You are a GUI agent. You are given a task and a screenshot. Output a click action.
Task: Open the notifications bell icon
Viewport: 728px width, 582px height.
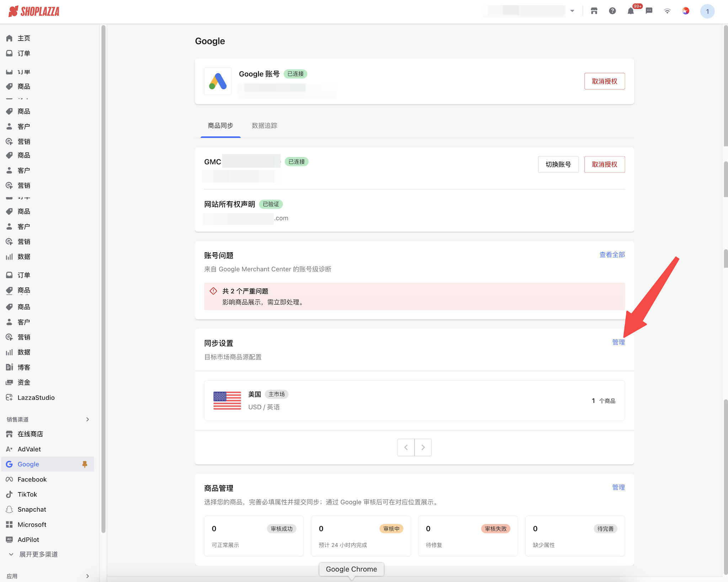point(631,11)
